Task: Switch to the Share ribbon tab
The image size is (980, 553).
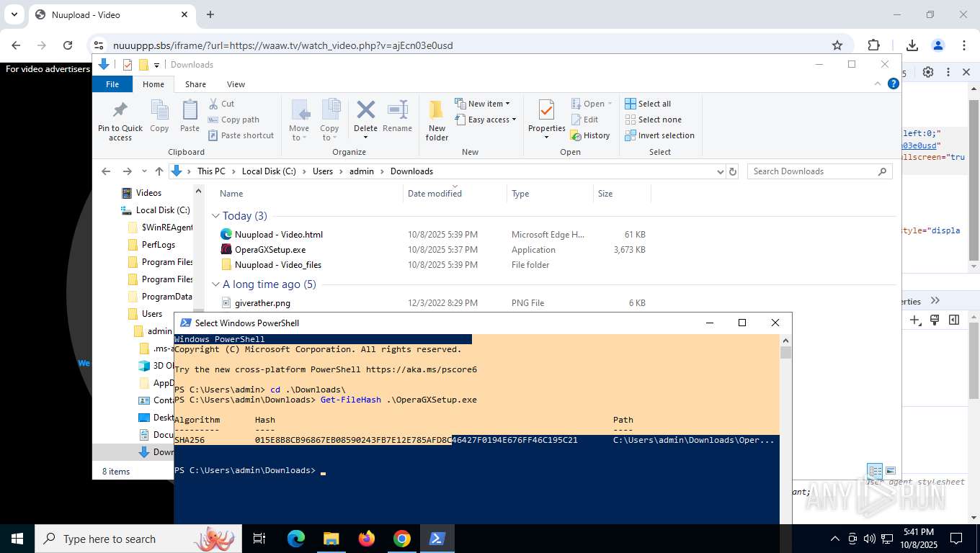Action: coord(195,84)
